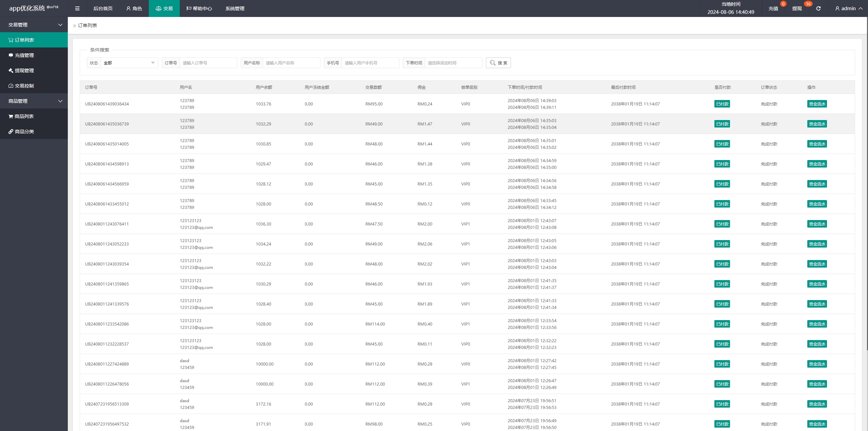Screen dimensions: 868x431
Task: Switch to the 角色 tab
Action: click(x=134, y=8)
